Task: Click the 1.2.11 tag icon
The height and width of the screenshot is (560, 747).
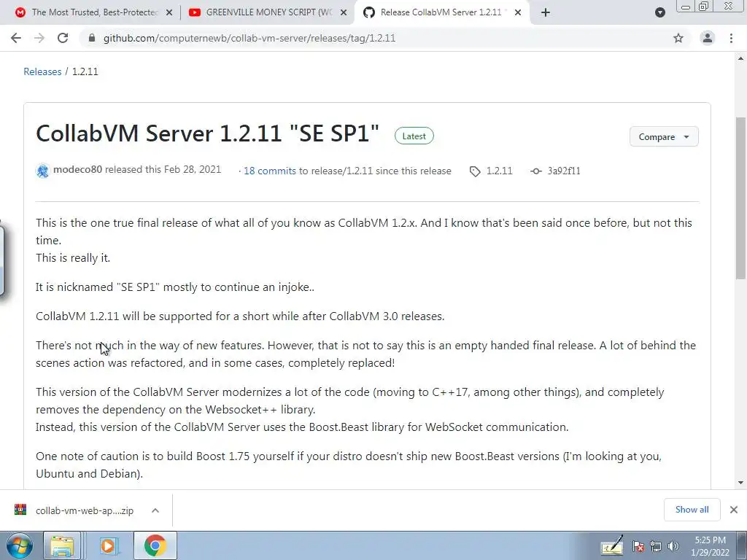Action: [475, 171]
